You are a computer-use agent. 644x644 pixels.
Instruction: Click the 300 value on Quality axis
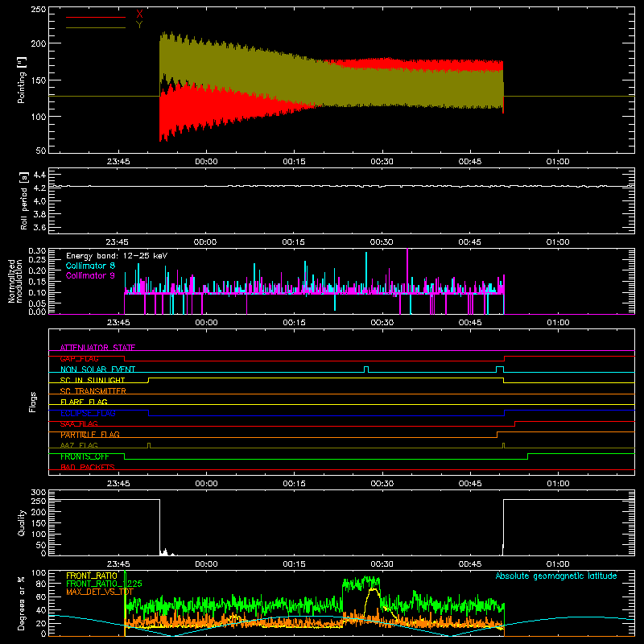point(39,493)
